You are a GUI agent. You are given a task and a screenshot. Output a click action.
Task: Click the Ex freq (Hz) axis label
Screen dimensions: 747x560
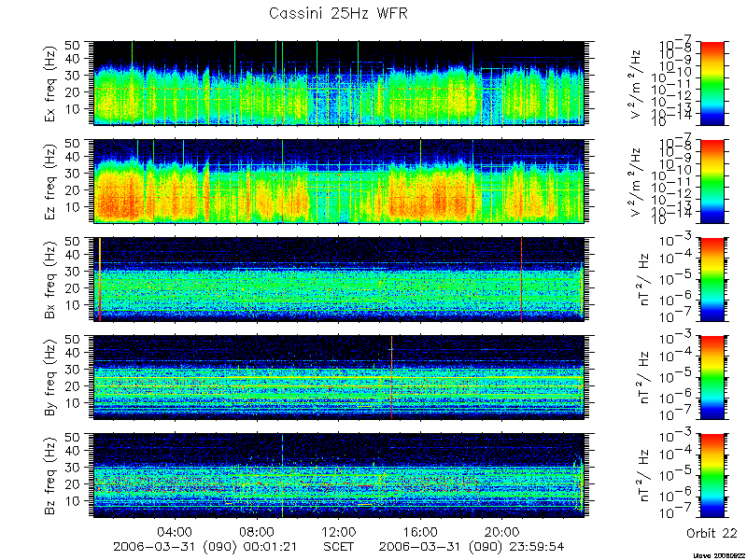(x=51, y=83)
